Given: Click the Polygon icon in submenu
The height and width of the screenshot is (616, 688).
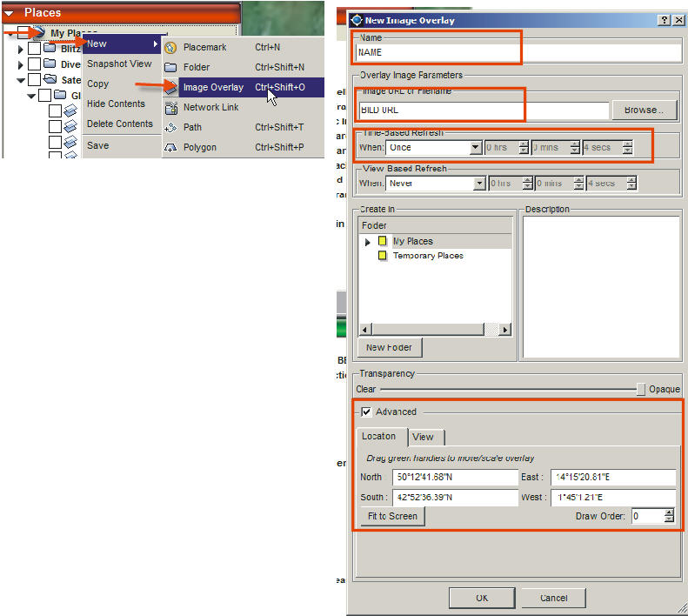Looking at the screenshot, I should 170,147.
